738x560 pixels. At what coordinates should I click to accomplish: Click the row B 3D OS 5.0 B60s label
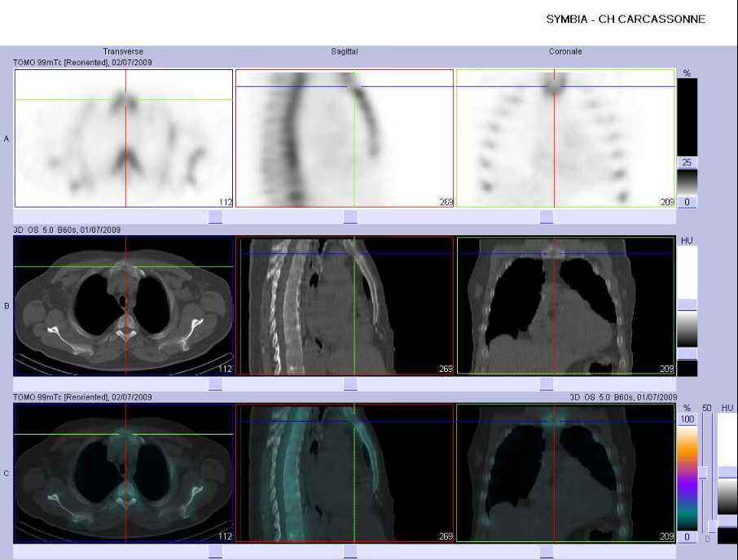(67, 230)
